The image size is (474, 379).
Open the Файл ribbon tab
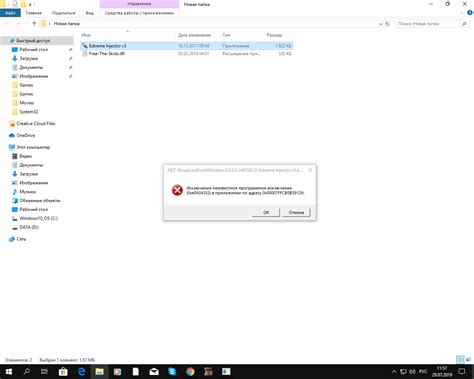[10, 13]
